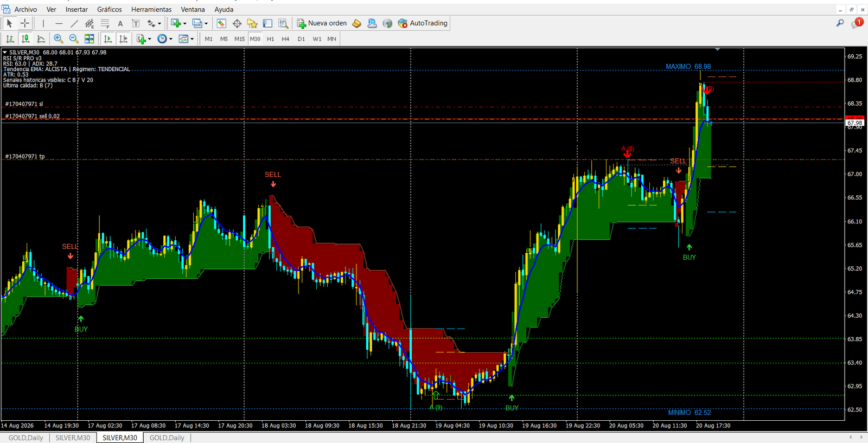
Task: Open the Insertar menu
Action: (76, 9)
